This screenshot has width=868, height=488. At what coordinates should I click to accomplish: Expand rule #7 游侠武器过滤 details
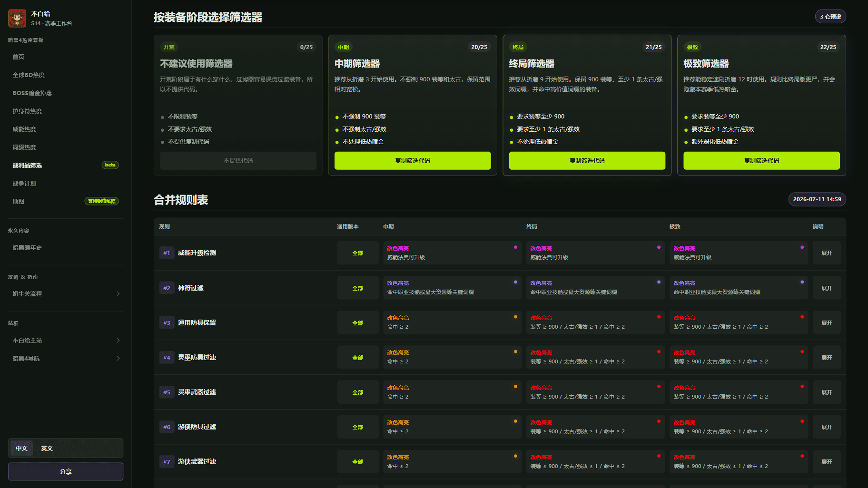tap(827, 462)
